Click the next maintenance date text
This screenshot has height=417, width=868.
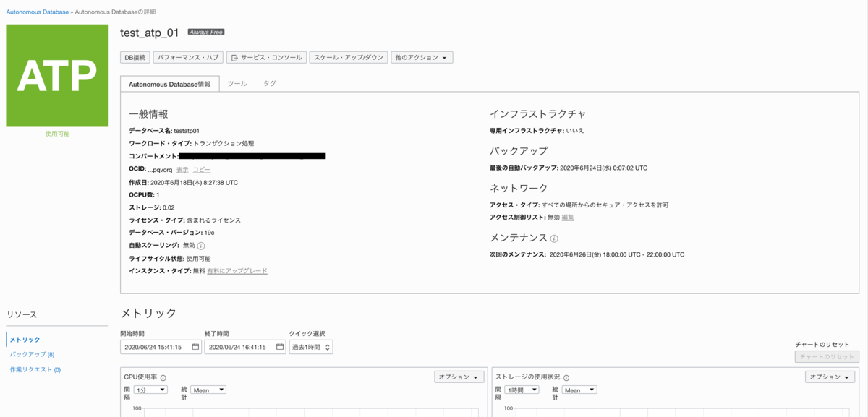click(617, 255)
